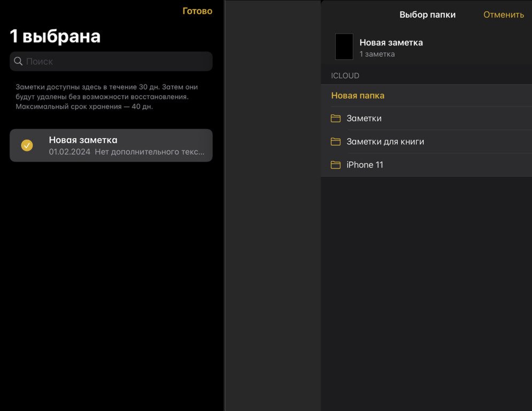Choose the Заметки folder row
Viewport: 532px width, 411px height.
click(x=426, y=118)
